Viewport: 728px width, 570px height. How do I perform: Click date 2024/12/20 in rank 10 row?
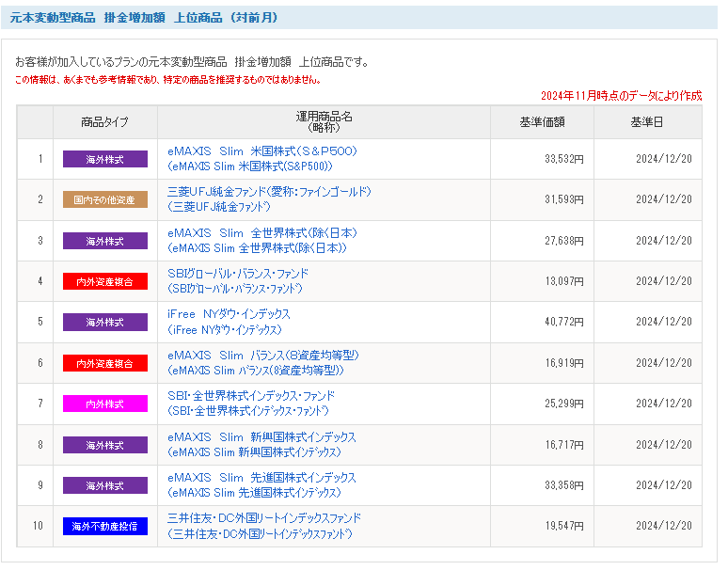tap(664, 526)
